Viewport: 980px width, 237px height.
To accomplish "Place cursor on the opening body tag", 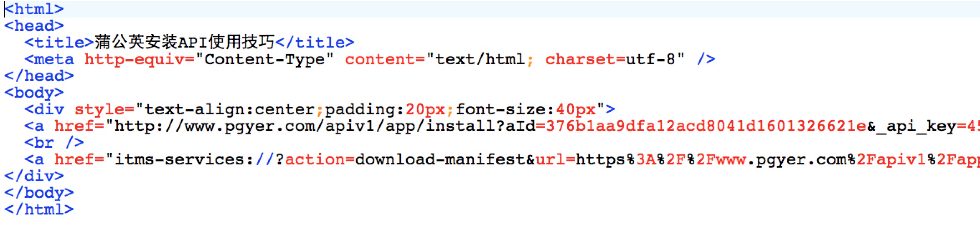I will pyautogui.click(x=34, y=93).
